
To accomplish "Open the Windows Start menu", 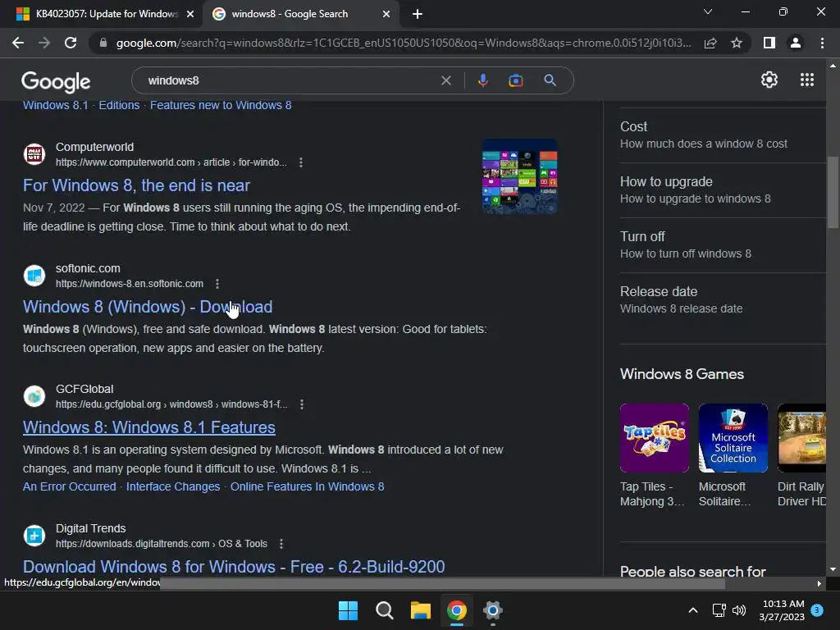I will [x=348, y=610].
